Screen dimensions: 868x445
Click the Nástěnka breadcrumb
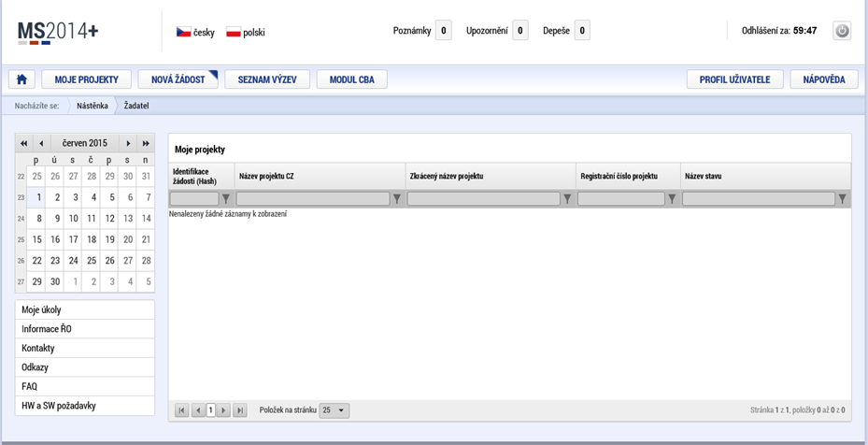click(x=92, y=106)
